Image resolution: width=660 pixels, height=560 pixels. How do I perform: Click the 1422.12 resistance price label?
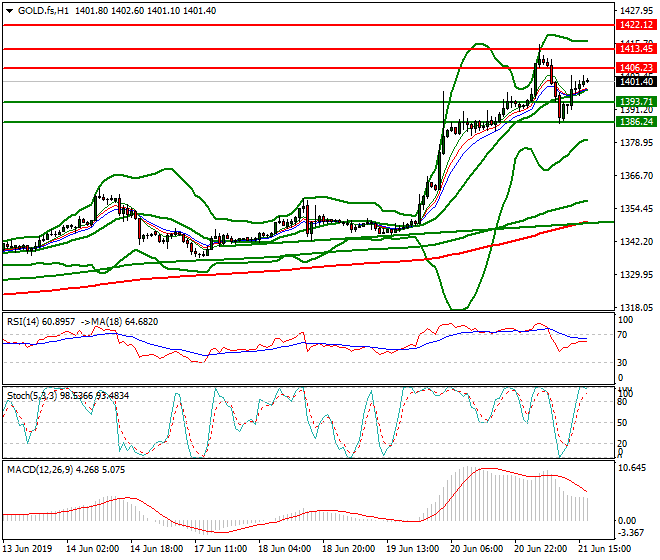click(636, 25)
